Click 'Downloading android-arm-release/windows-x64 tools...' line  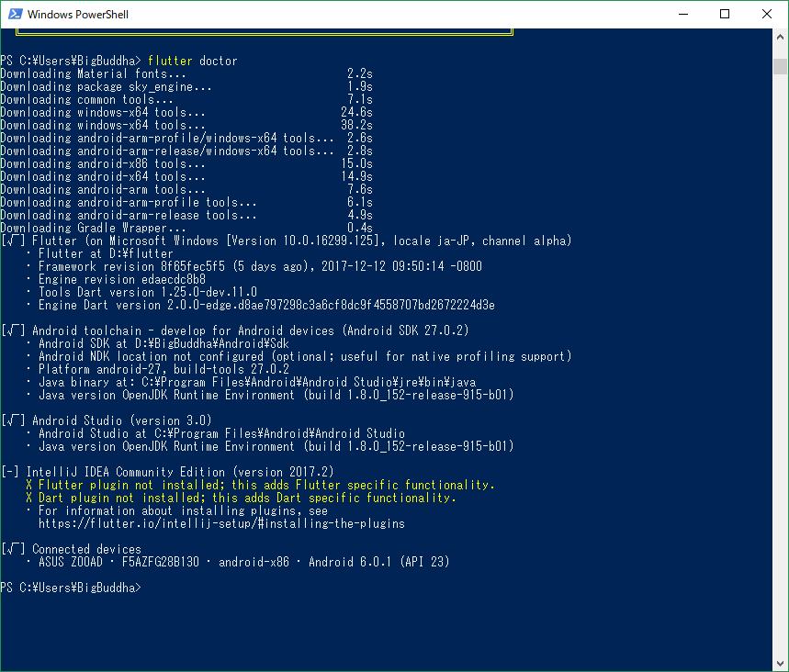point(186,151)
